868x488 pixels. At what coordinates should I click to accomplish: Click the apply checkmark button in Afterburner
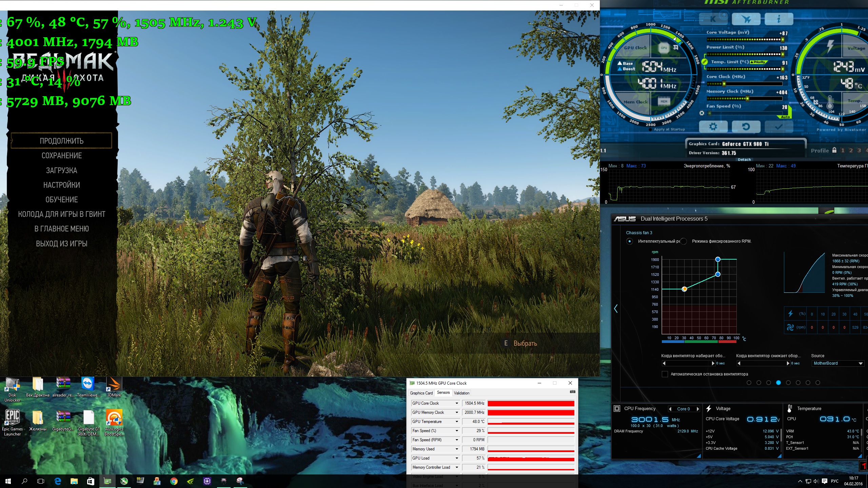tap(779, 127)
